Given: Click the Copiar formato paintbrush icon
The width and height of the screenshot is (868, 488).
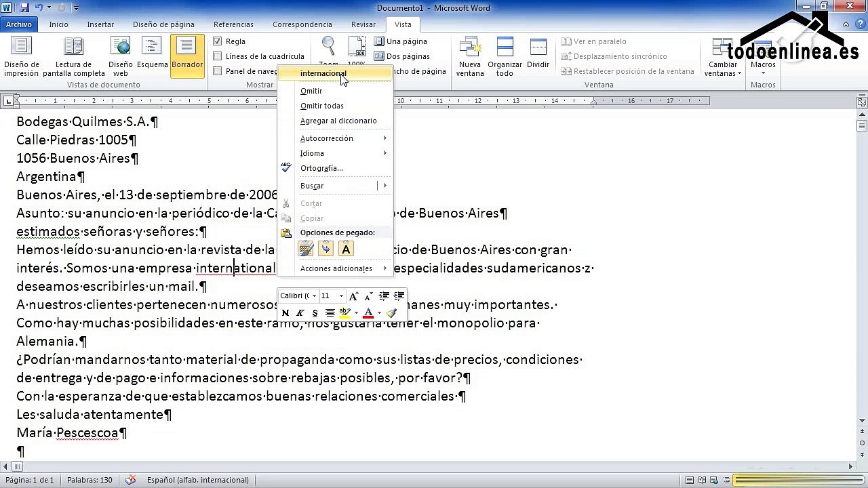Looking at the screenshot, I should tap(391, 312).
